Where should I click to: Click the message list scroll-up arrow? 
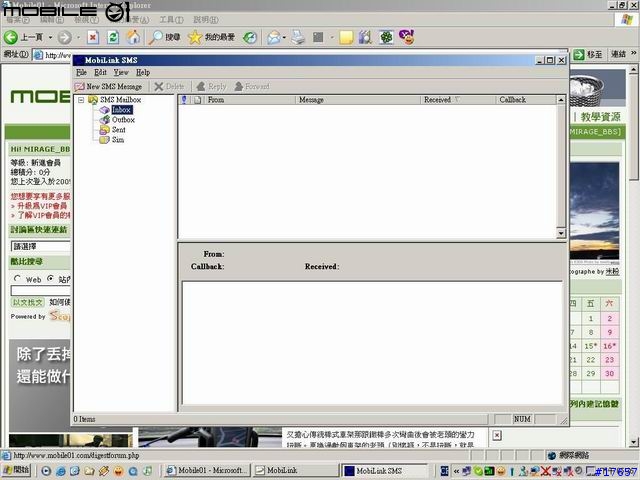(x=561, y=100)
